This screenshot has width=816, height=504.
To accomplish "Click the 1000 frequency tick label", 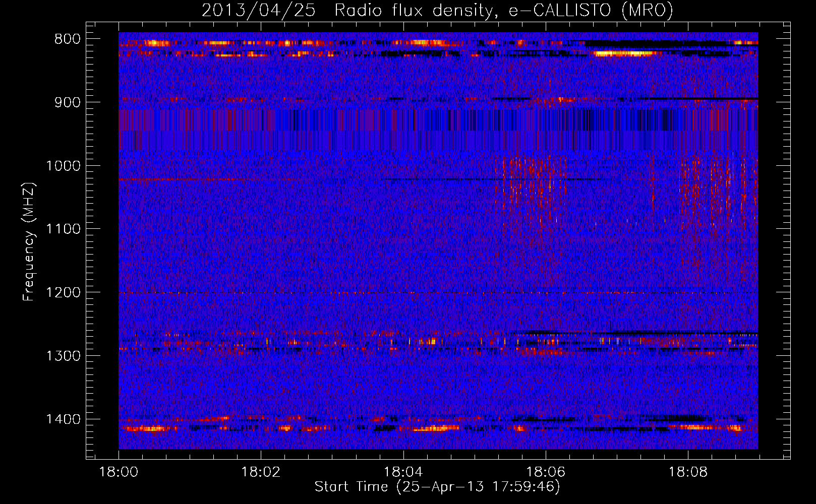I will 63,166.
